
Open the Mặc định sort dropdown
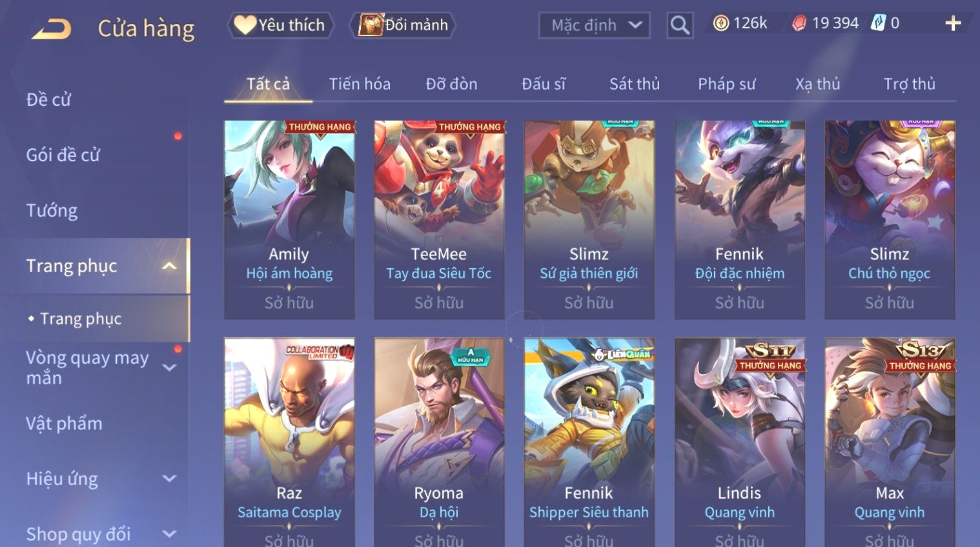(x=594, y=25)
